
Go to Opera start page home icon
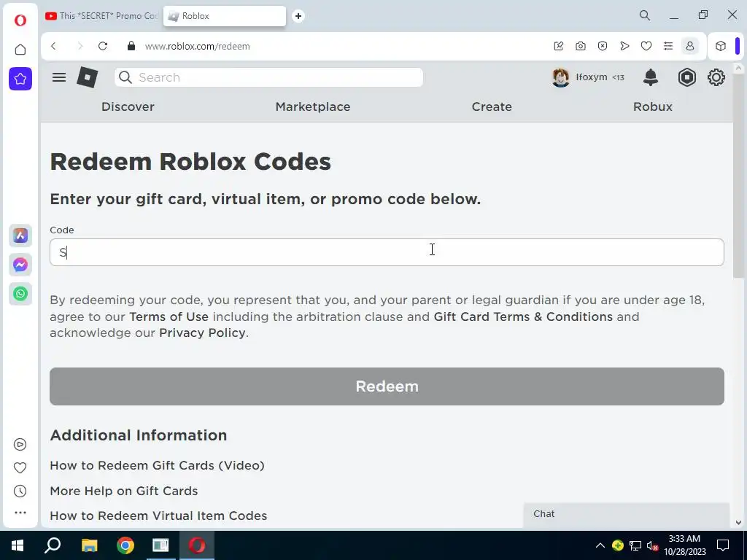[x=20, y=50]
